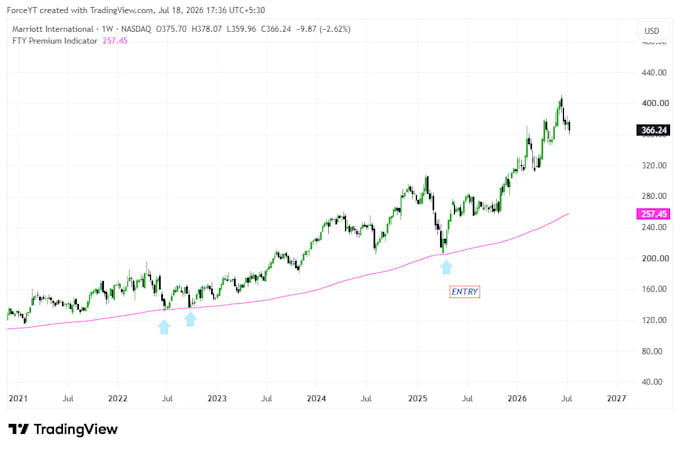
Task: Click the closing price C366.24 in legend
Action: [276, 29]
